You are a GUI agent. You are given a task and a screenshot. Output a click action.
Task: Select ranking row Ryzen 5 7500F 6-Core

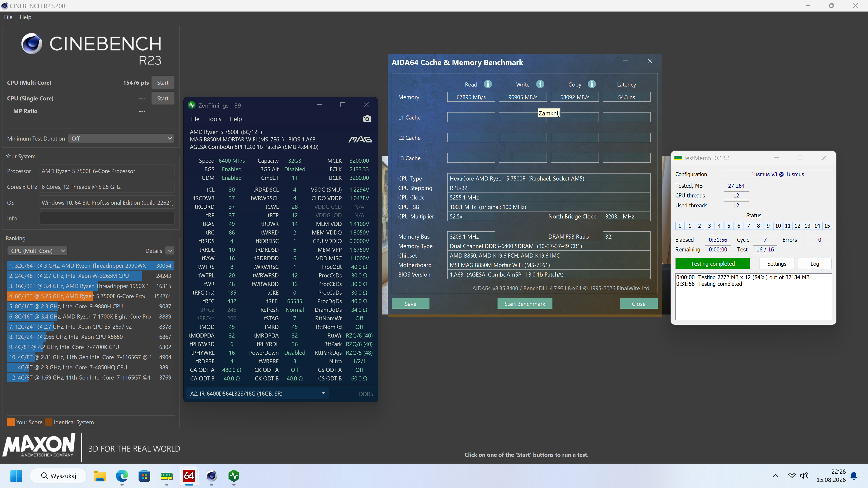click(90, 296)
